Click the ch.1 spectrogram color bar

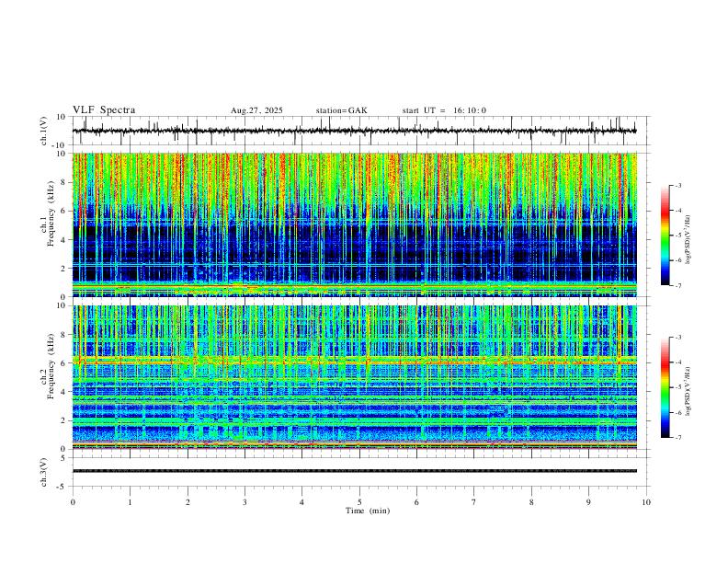pos(665,236)
